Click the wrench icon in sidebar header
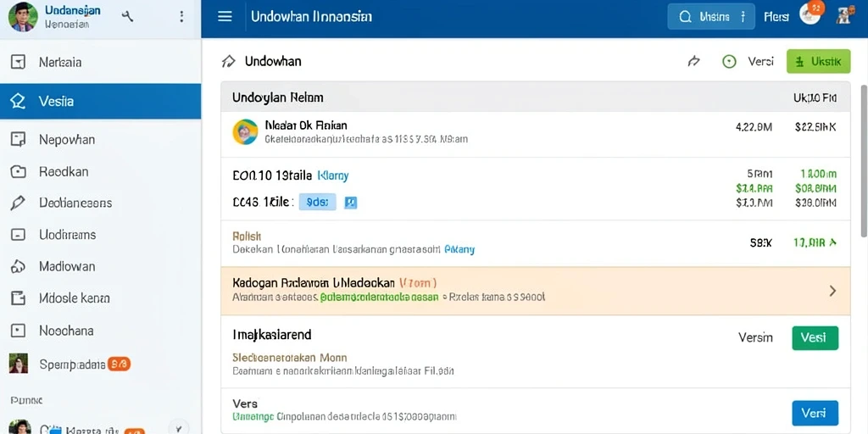 [x=127, y=16]
